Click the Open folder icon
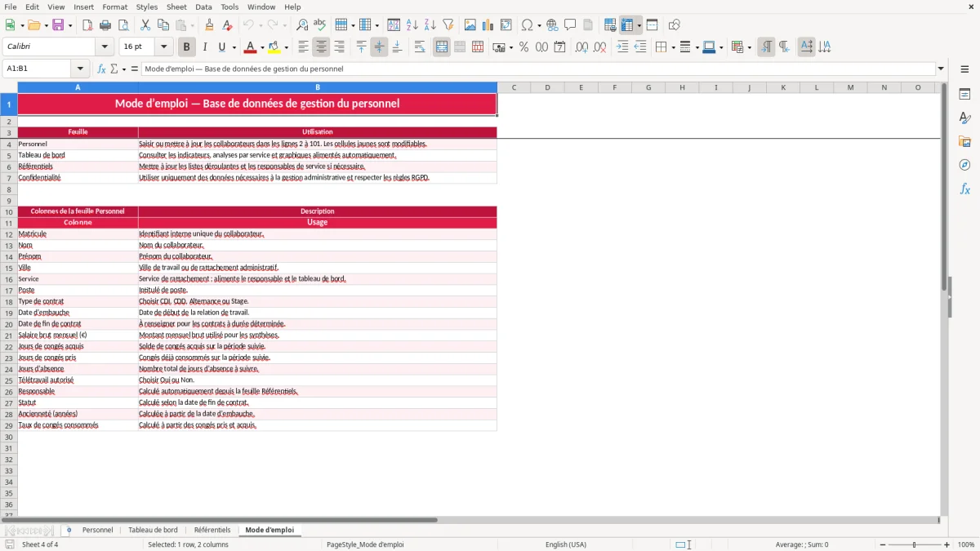 pyautogui.click(x=33, y=25)
